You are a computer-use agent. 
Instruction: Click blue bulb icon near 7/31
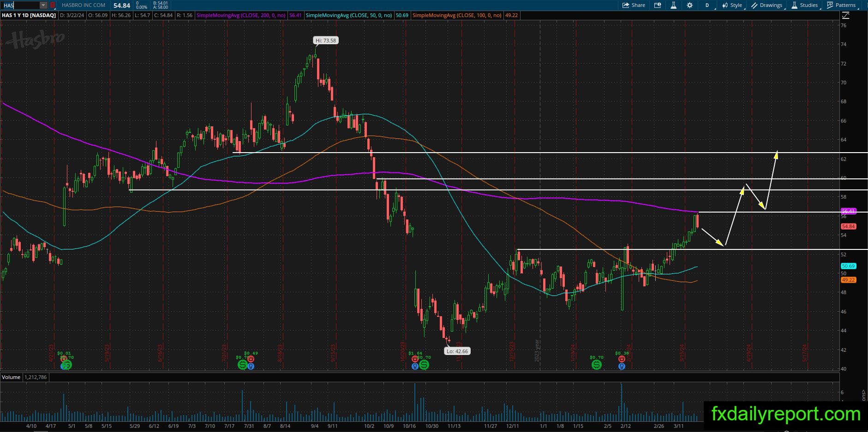tap(251, 367)
